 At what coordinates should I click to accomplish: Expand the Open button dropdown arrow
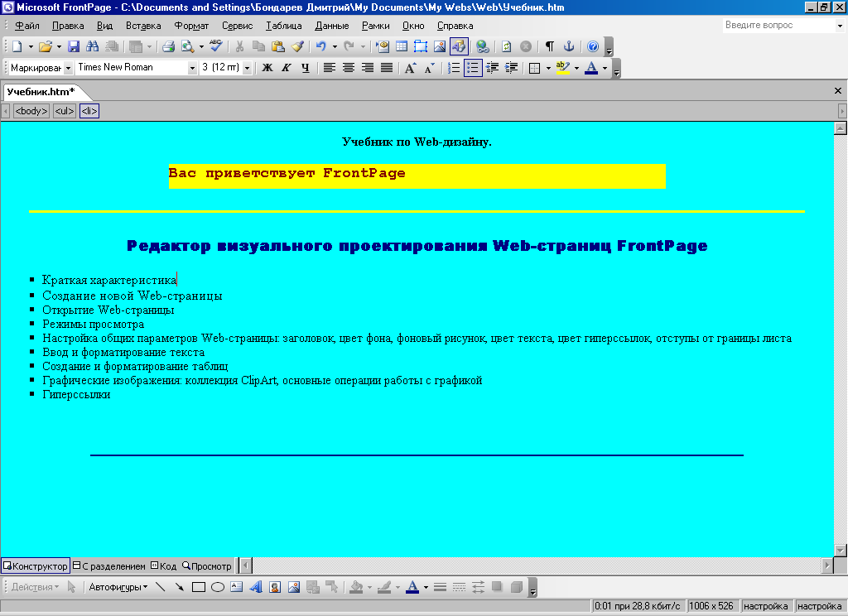pos(59,46)
